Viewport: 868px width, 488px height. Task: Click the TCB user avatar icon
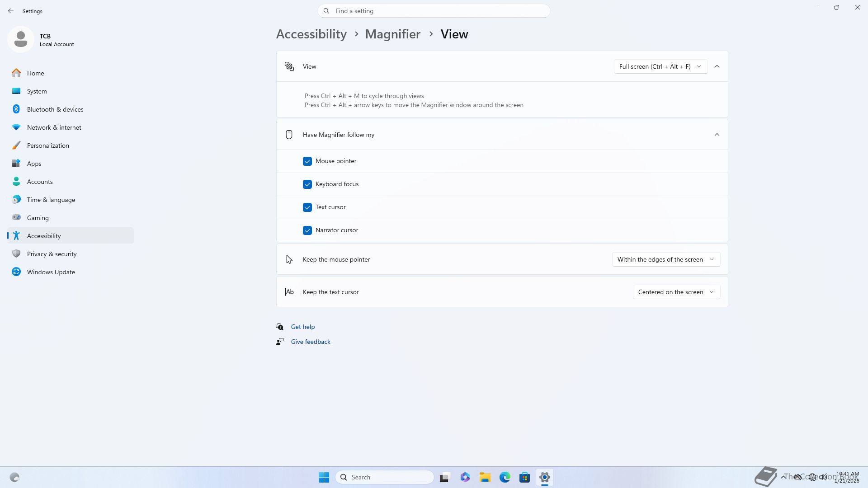pos(21,40)
